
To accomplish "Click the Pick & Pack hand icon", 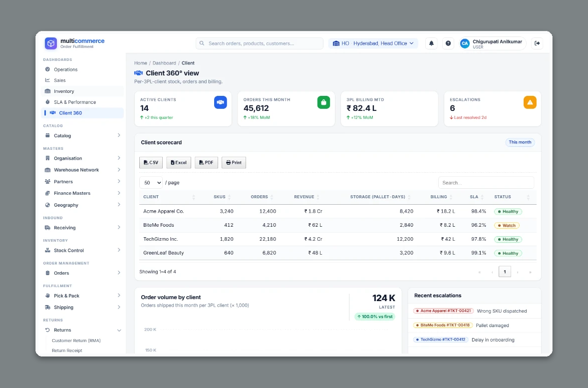I will click(47, 296).
